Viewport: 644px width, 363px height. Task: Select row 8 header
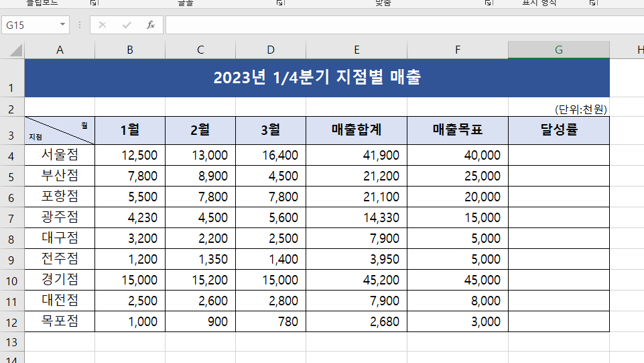(x=12, y=238)
